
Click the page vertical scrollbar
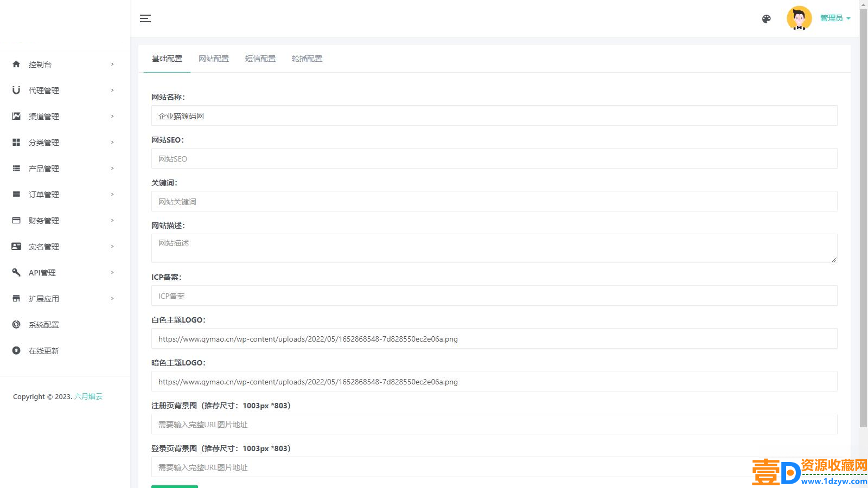click(863, 217)
